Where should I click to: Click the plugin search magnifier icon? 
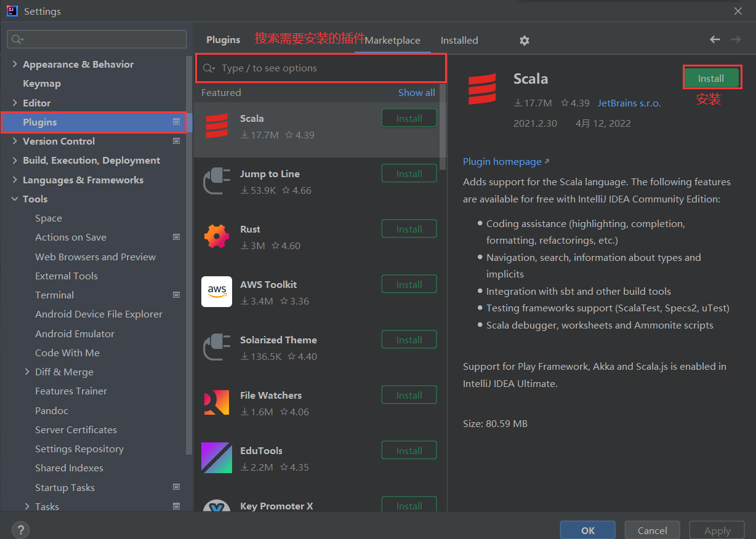[x=209, y=68]
